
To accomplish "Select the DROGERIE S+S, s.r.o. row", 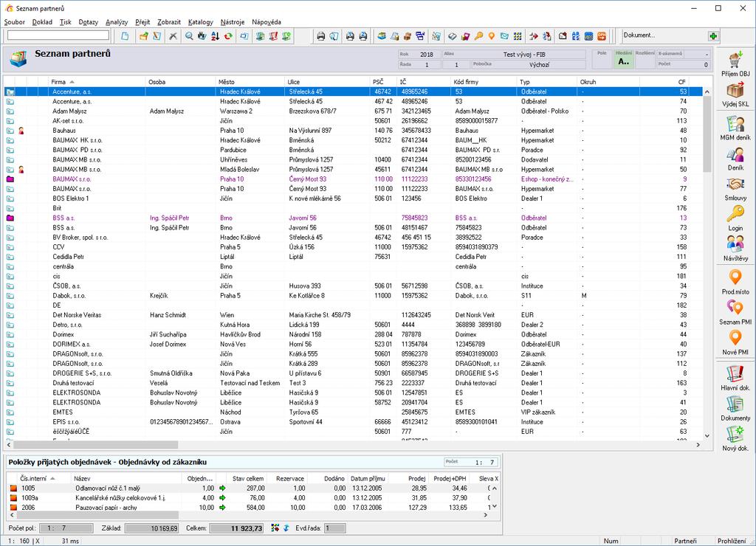I will click(x=353, y=373).
